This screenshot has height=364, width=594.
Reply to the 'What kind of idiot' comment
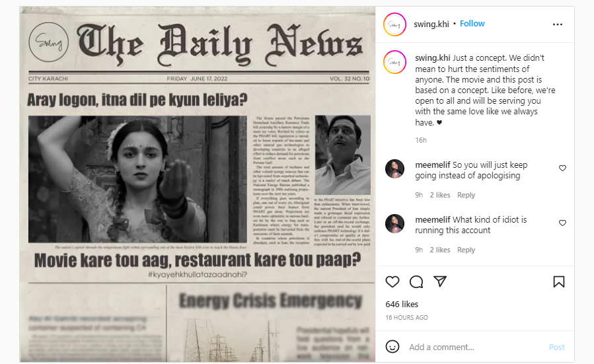coord(466,250)
